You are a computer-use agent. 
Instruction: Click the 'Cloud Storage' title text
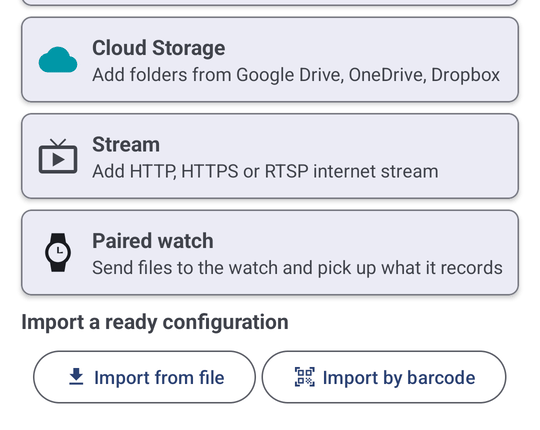(x=158, y=48)
